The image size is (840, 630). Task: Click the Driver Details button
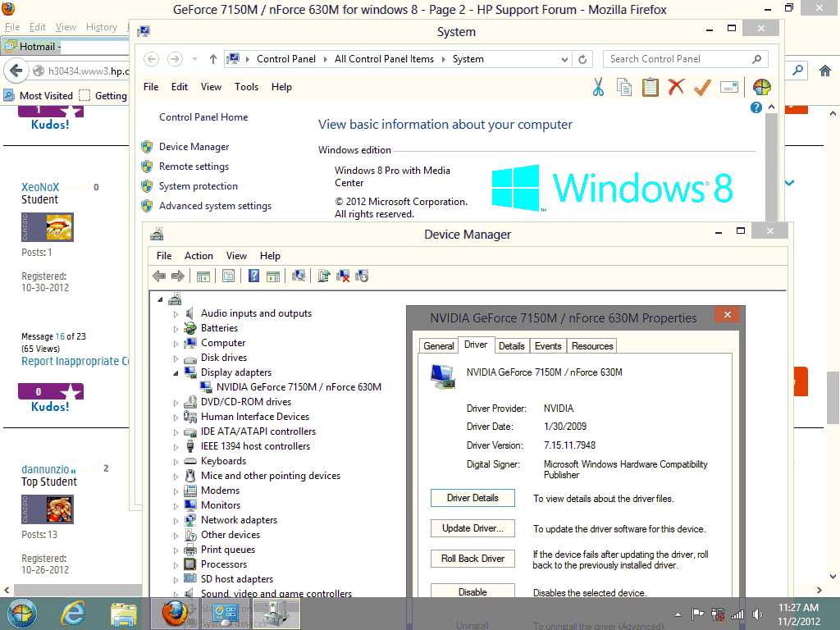[x=472, y=498]
